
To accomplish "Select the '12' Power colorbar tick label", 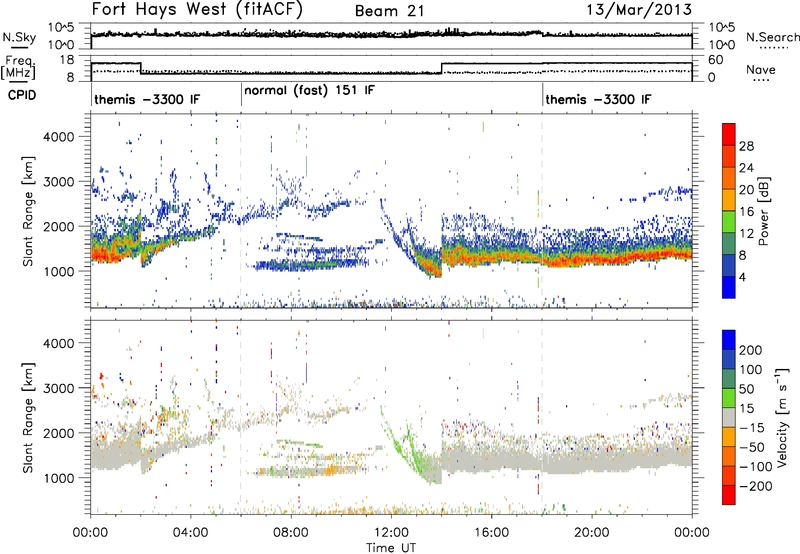I will click(746, 234).
